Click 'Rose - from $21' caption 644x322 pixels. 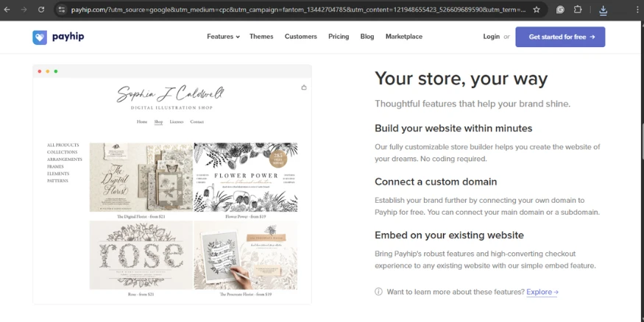[x=141, y=294]
